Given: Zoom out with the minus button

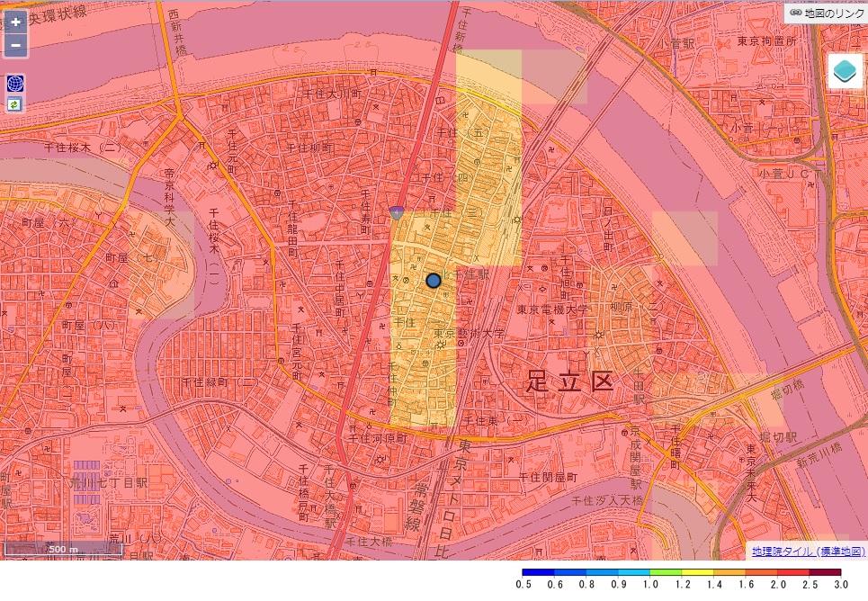Looking at the screenshot, I should point(15,46).
